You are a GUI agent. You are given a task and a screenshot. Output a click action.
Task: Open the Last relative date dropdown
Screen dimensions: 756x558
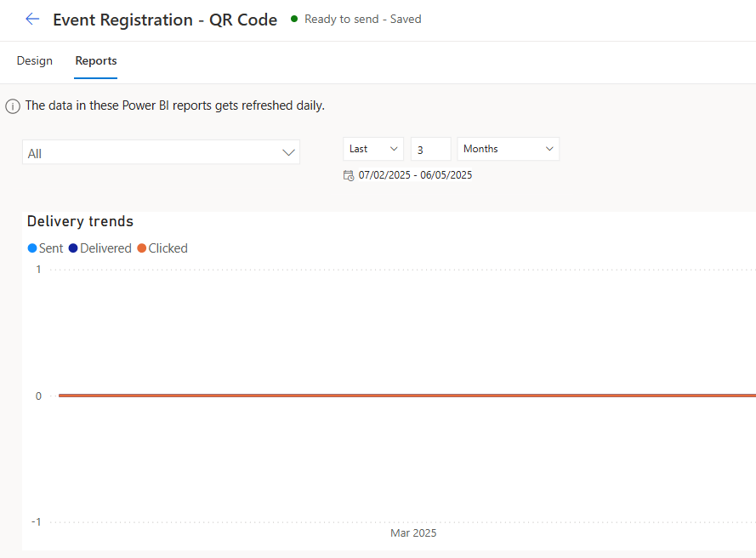373,149
